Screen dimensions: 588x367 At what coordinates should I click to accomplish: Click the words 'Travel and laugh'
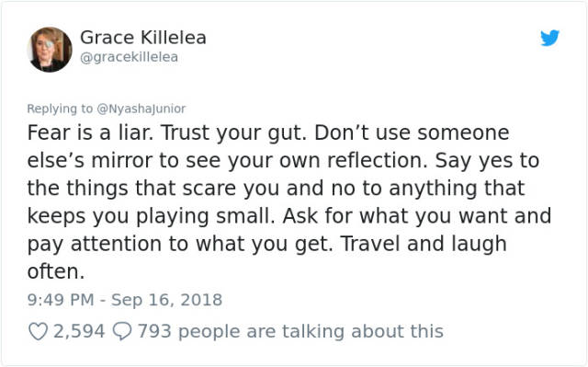click(x=424, y=245)
